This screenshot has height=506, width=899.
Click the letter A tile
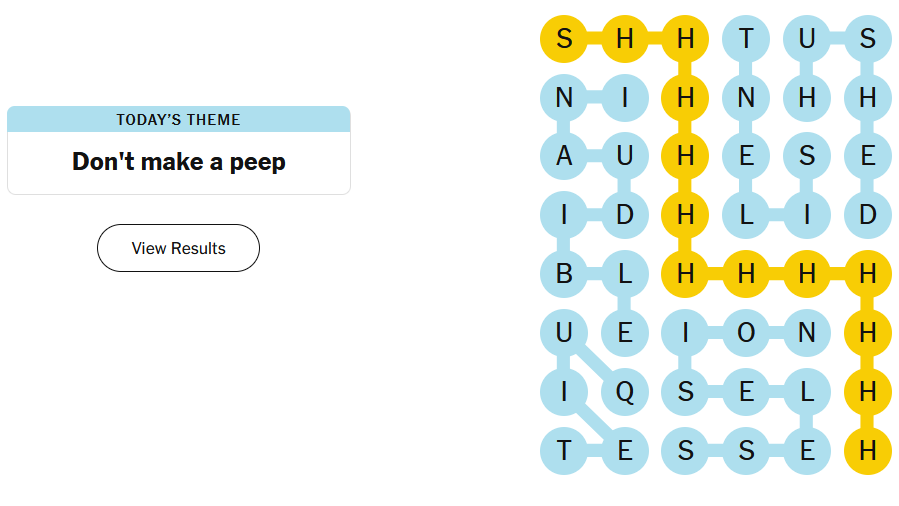pyautogui.click(x=564, y=156)
